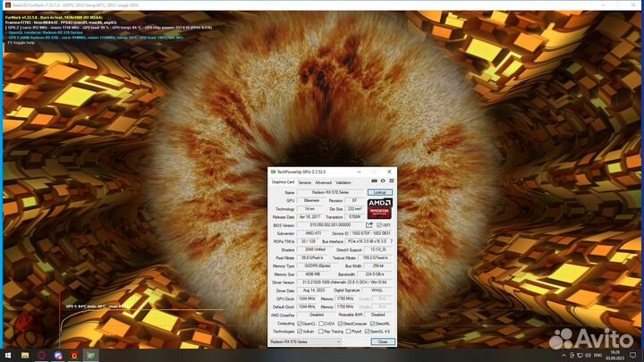
Task: Click the FurMark F1 toggle help text
Action: (x=21, y=43)
